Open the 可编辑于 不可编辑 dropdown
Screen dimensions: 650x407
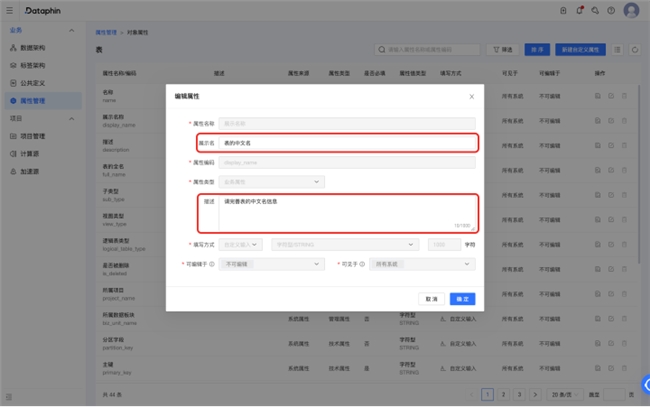[x=272, y=264]
